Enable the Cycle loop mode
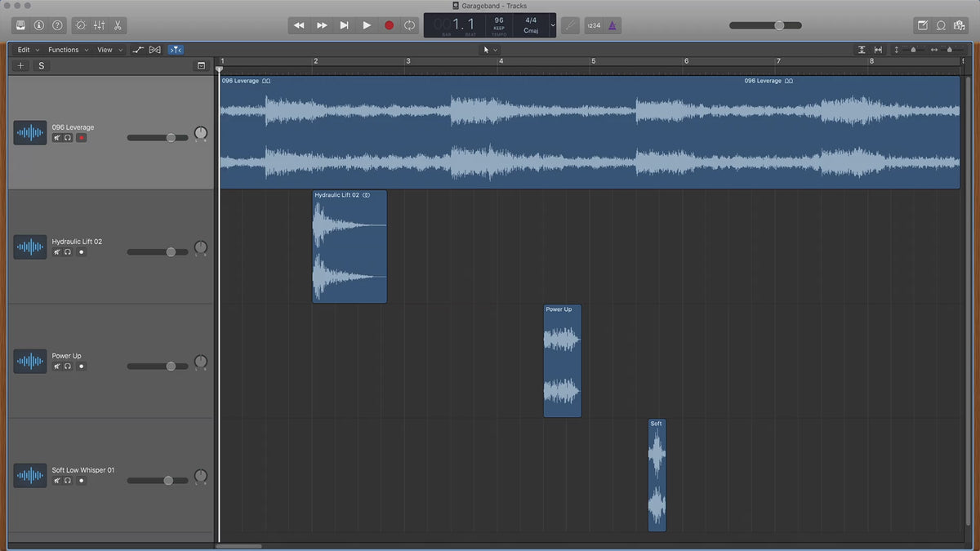980x551 pixels. pos(409,25)
